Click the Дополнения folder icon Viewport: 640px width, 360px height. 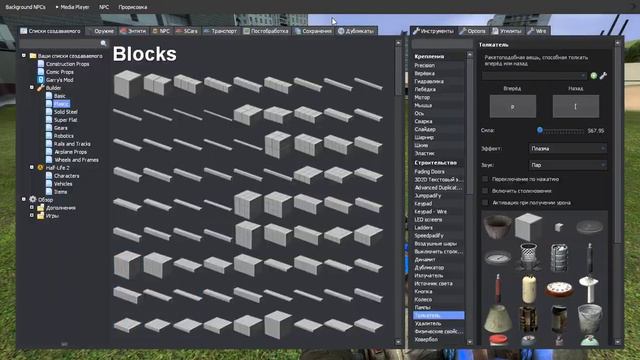point(40,207)
